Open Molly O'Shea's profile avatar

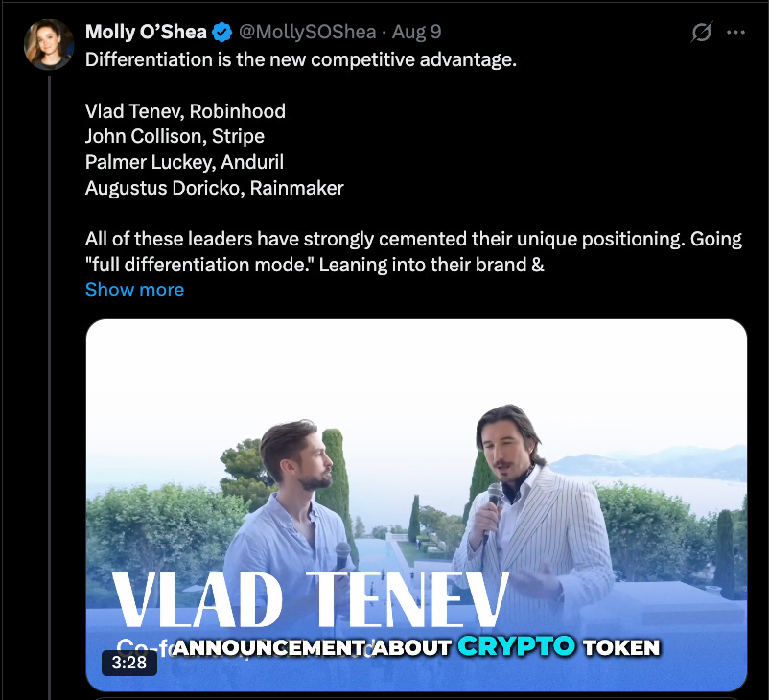pos(49,45)
